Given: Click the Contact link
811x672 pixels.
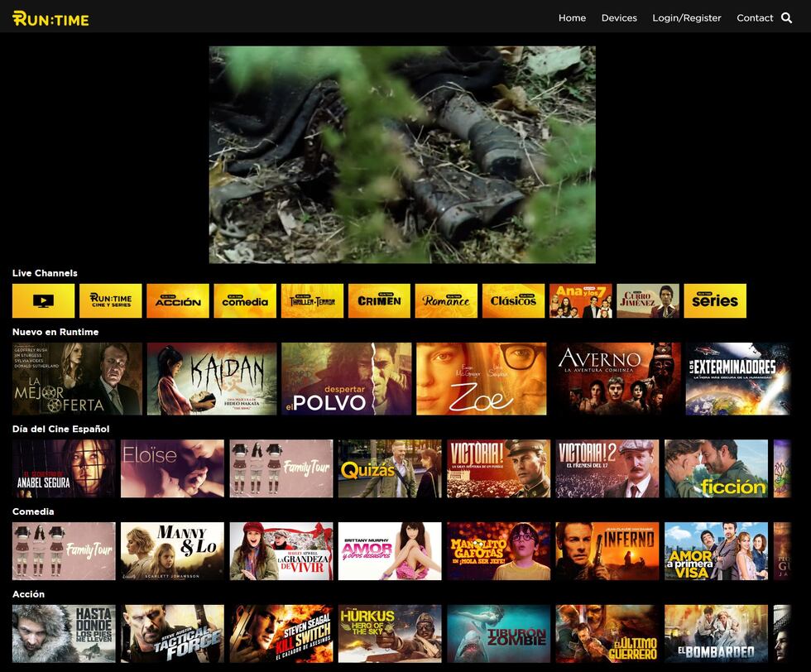Looking at the screenshot, I should 754,17.
